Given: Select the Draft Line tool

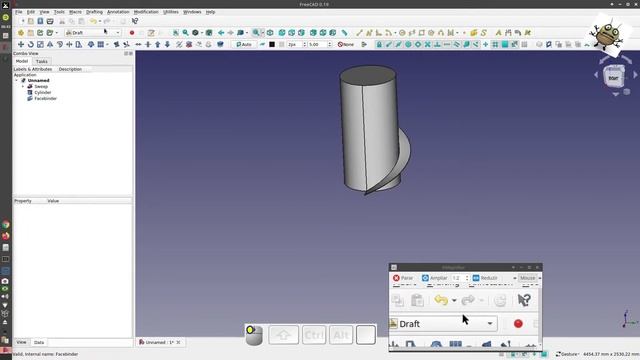Looking at the screenshot, I should point(359,33).
